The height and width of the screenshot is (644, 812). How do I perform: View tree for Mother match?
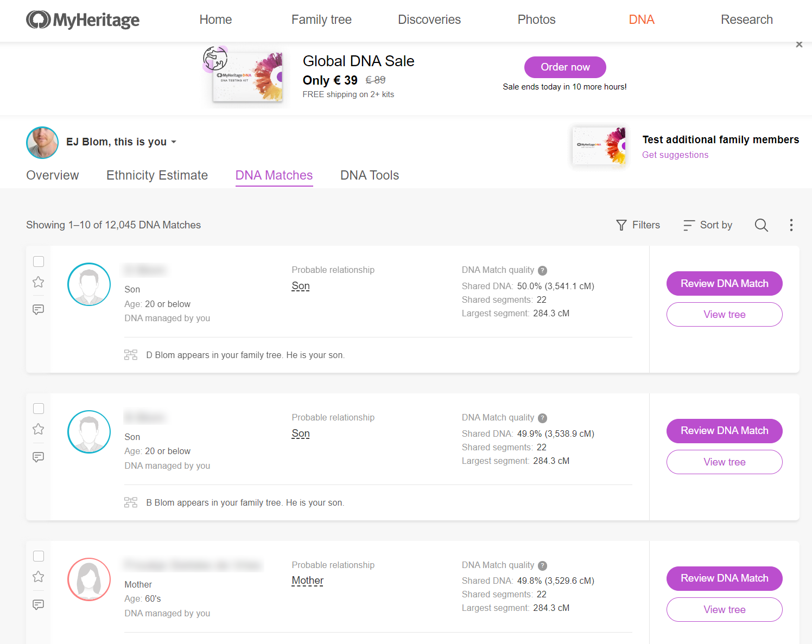click(725, 610)
